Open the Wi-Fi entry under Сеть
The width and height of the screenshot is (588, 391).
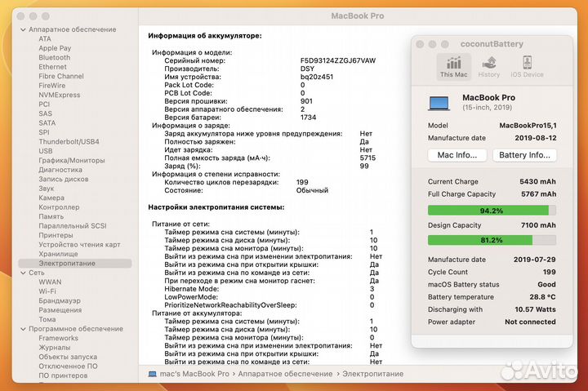47,291
